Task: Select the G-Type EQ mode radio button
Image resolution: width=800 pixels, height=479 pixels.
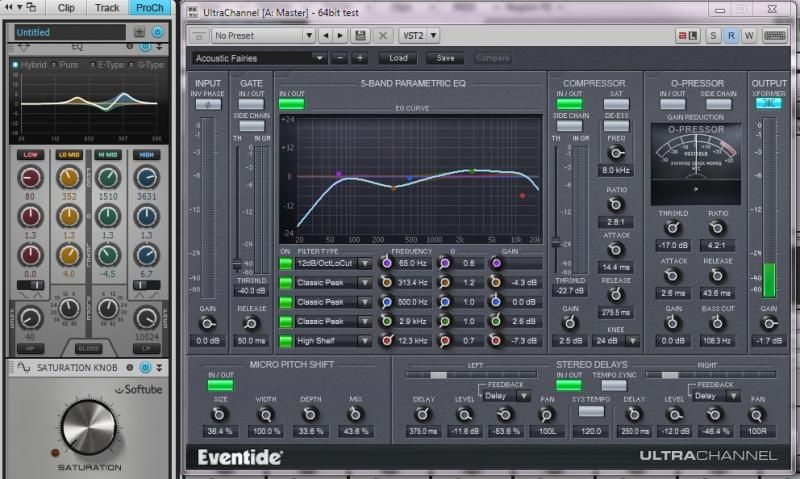Action: coord(132,65)
